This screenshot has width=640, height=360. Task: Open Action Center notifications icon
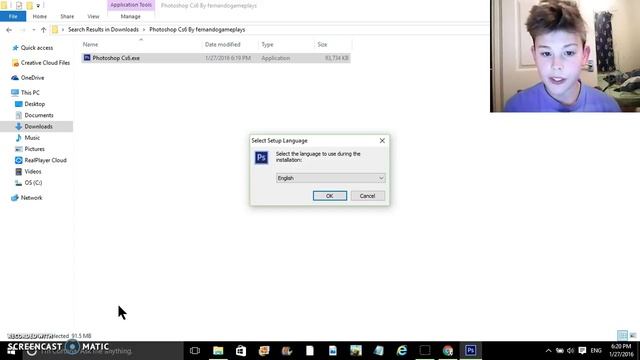coord(582,351)
